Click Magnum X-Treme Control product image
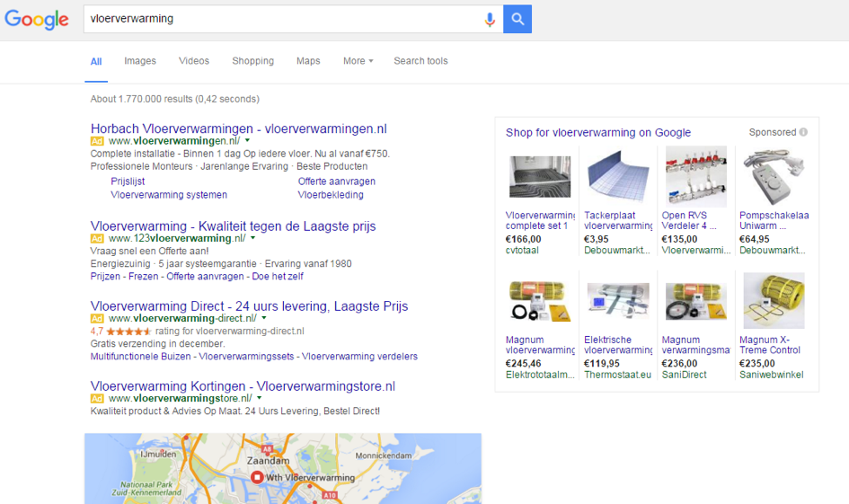849x504 pixels. coord(774,301)
